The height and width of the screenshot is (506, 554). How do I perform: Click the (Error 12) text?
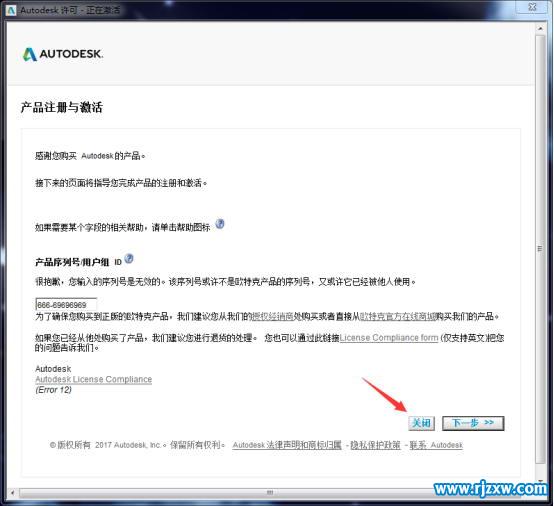[x=53, y=390]
